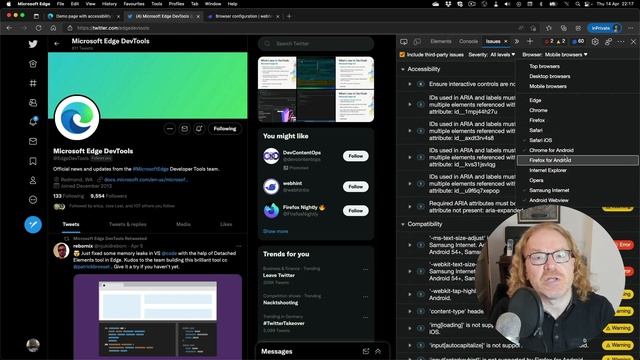Click the DevTools inspect element icon
The image size is (640, 360).
coord(404,42)
